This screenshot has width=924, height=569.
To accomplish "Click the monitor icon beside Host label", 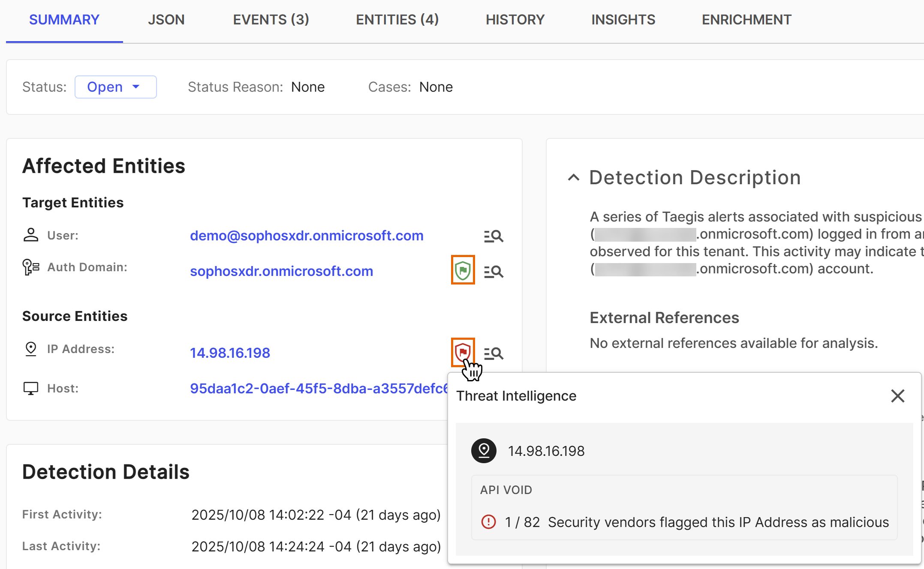I will 30,389.
